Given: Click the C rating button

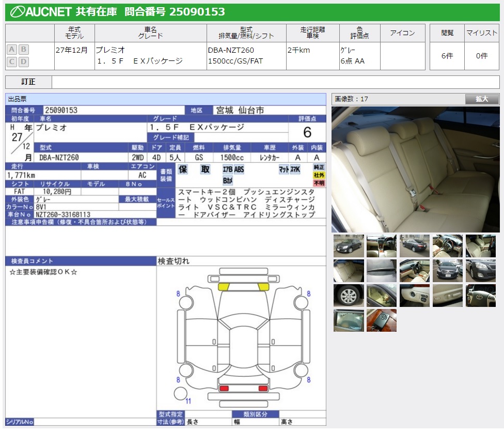Looking at the screenshot, I should click(x=12, y=62).
